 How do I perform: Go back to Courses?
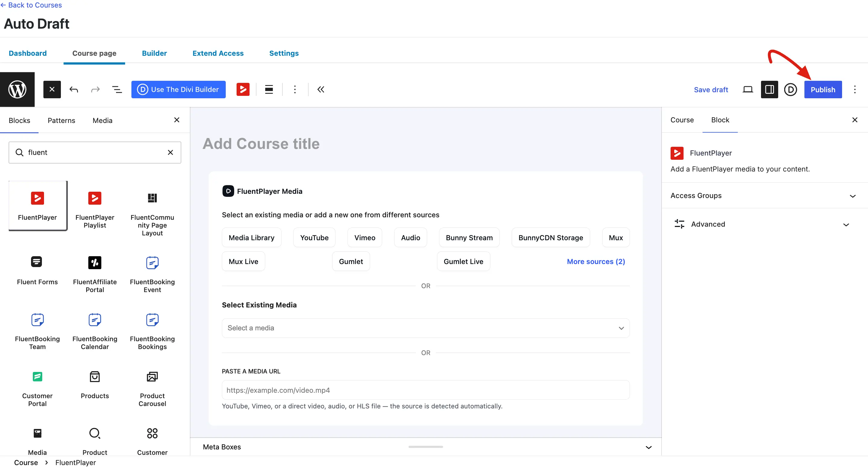[x=31, y=5]
